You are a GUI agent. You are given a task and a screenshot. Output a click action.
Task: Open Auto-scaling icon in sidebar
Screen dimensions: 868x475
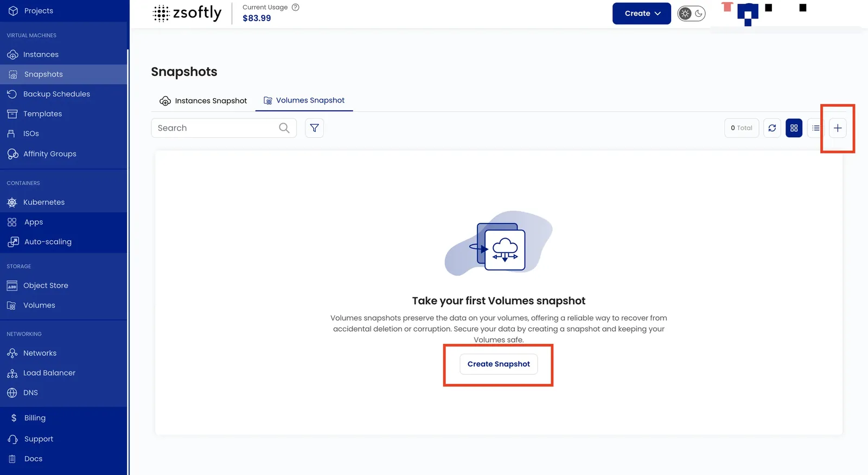13,242
